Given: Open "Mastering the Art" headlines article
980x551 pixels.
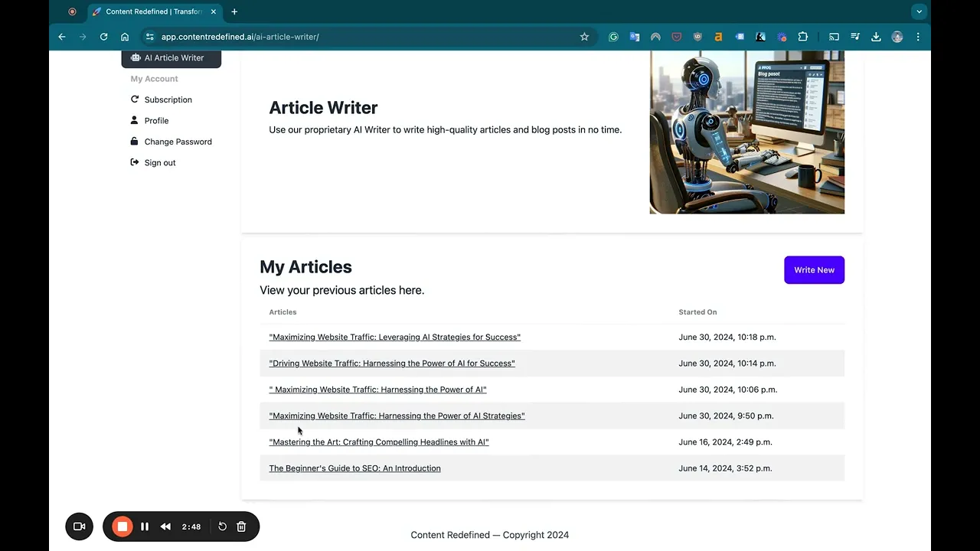Looking at the screenshot, I should tap(379, 442).
